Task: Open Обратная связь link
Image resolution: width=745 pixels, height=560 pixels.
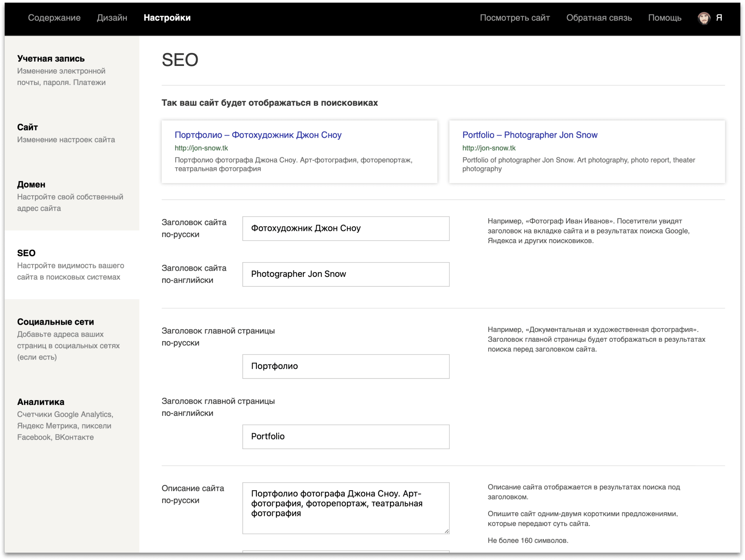Action: pyautogui.click(x=599, y=18)
